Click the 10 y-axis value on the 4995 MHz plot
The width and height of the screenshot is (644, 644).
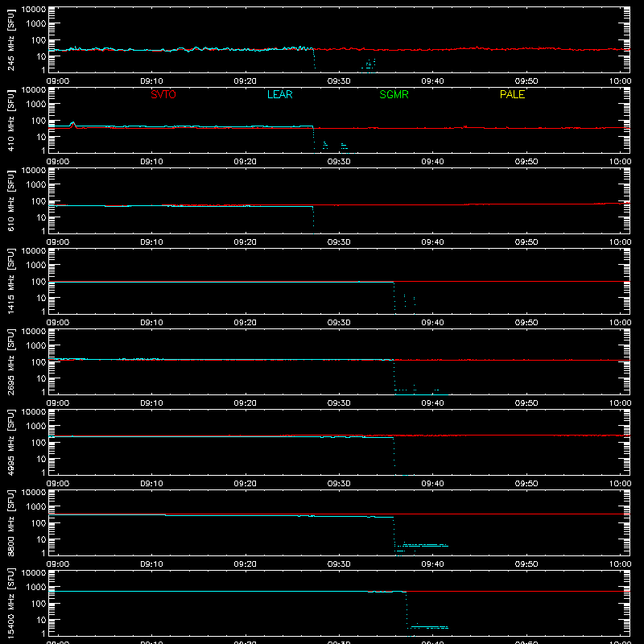point(41,459)
